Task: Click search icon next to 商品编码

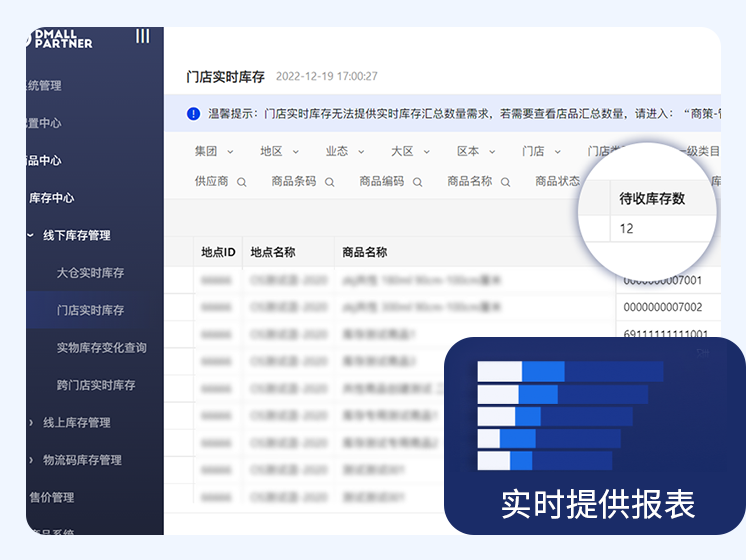Action: click(417, 182)
